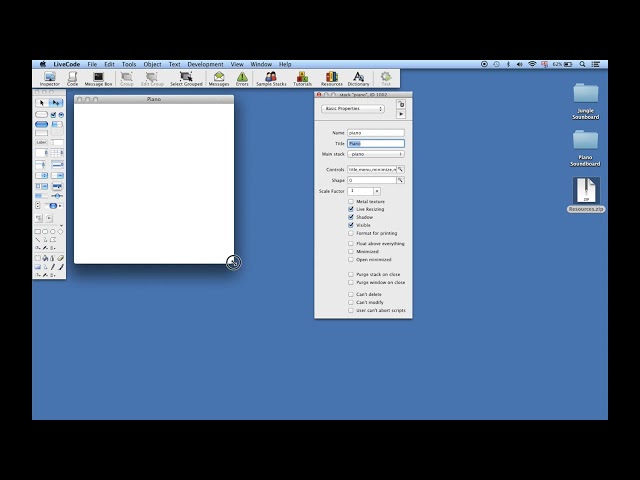Image resolution: width=640 pixels, height=480 pixels.
Task: Open Tutorials from the toolbar
Action: (302, 79)
